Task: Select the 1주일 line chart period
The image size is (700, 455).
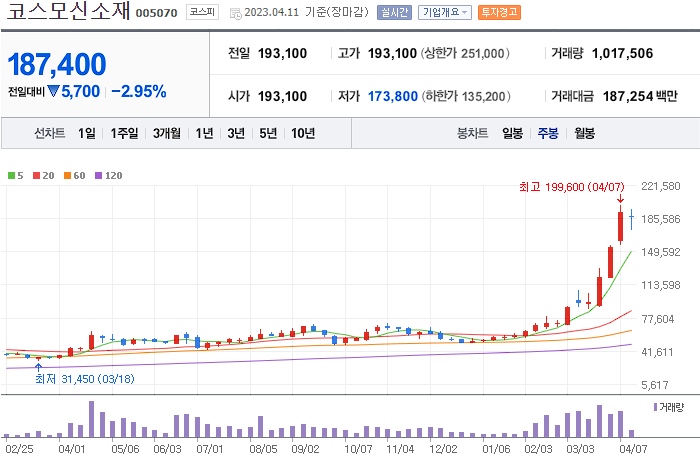Action: (x=124, y=133)
